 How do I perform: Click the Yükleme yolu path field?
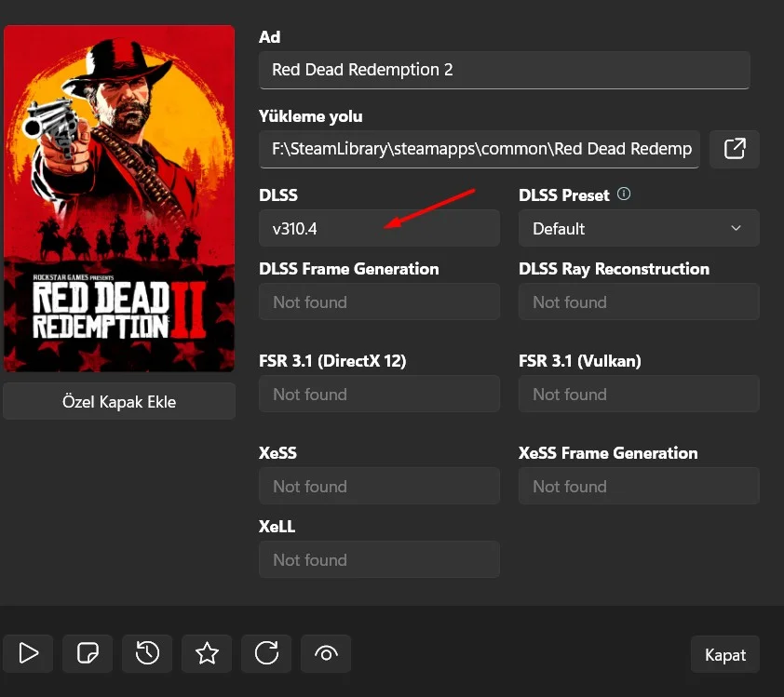[479, 149]
